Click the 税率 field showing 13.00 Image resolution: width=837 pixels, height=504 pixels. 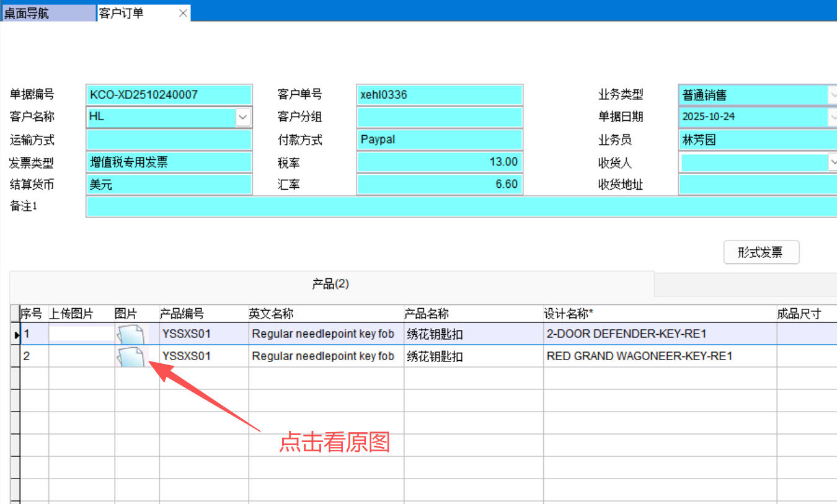pos(440,162)
